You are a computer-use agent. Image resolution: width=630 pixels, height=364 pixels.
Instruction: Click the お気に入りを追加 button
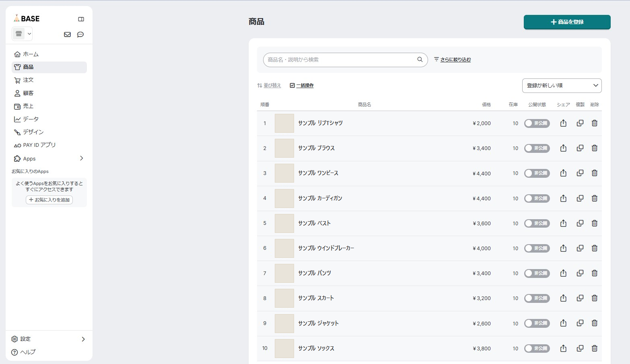(x=49, y=200)
